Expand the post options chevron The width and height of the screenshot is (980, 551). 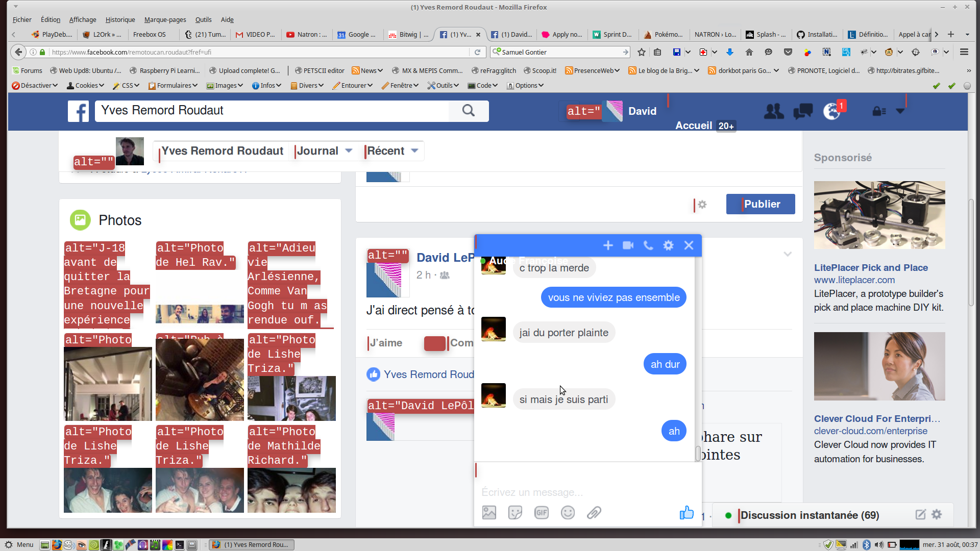click(x=788, y=254)
